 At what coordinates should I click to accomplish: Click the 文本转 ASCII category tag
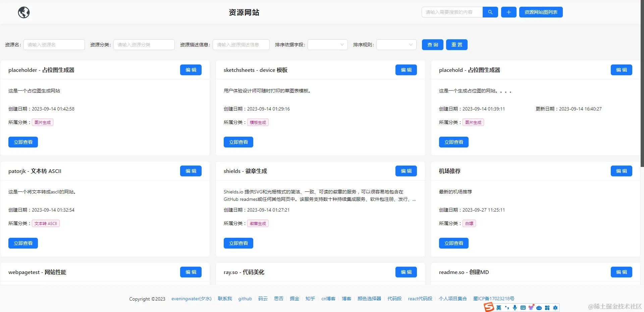tap(46, 224)
